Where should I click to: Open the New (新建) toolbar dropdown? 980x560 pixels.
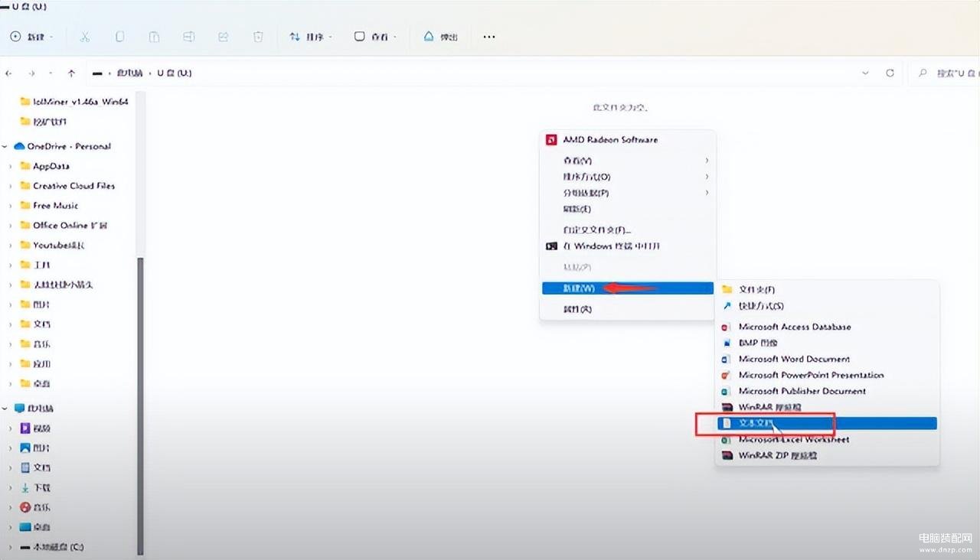pos(31,37)
